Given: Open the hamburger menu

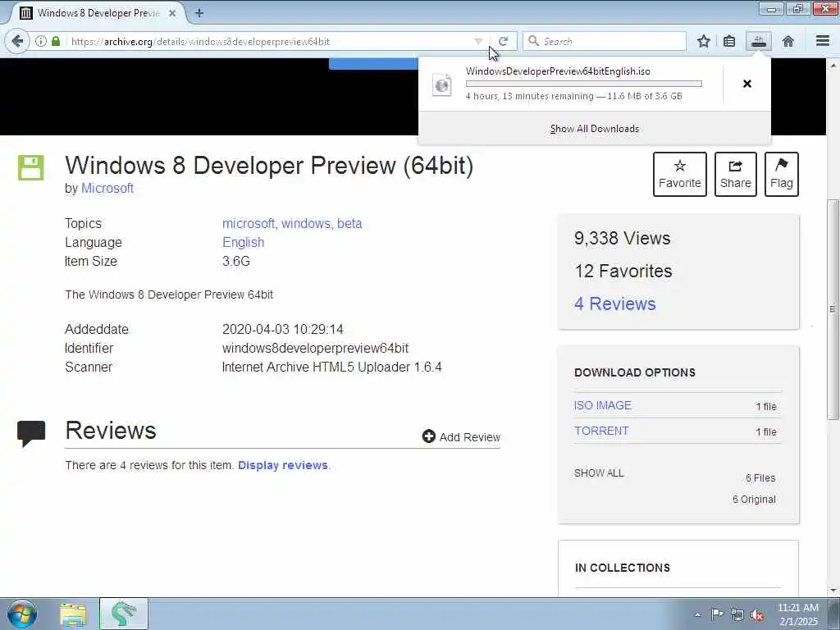Looking at the screenshot, I should tap(823, 41).
